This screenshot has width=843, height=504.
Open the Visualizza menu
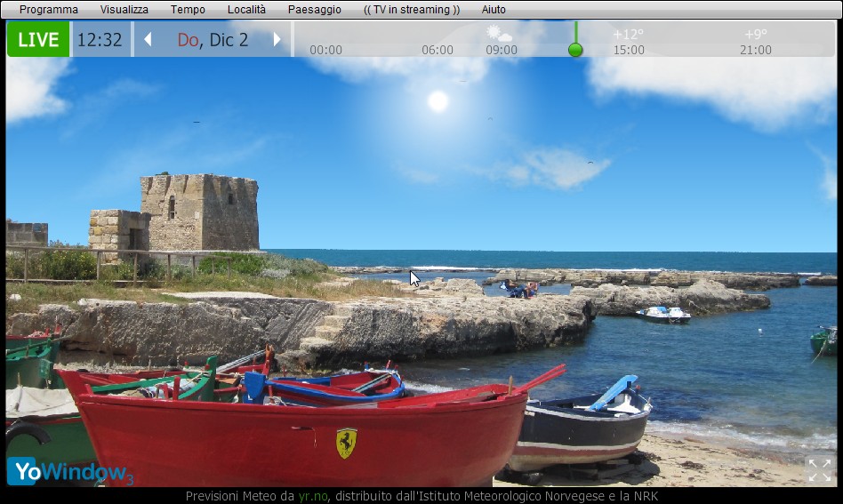tap(124, 10)
